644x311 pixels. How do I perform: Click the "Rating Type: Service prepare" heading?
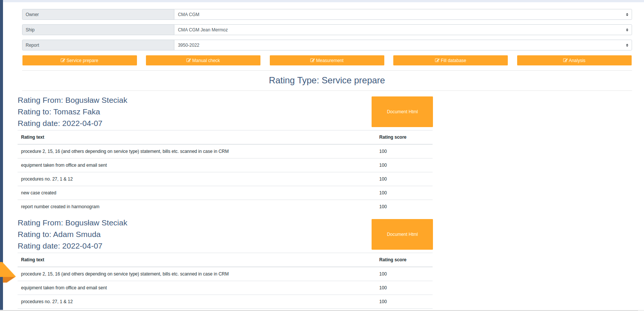[x=327, y=80]
